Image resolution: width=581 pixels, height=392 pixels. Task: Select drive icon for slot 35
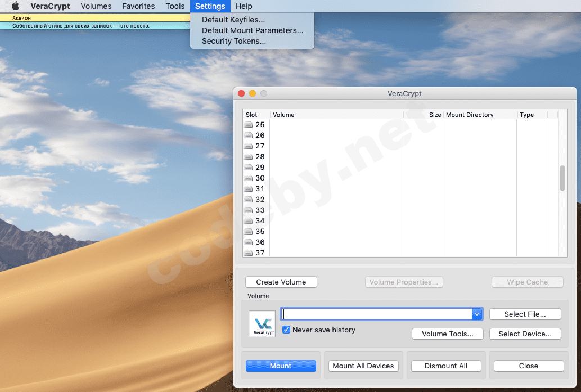tap(248, 232)
